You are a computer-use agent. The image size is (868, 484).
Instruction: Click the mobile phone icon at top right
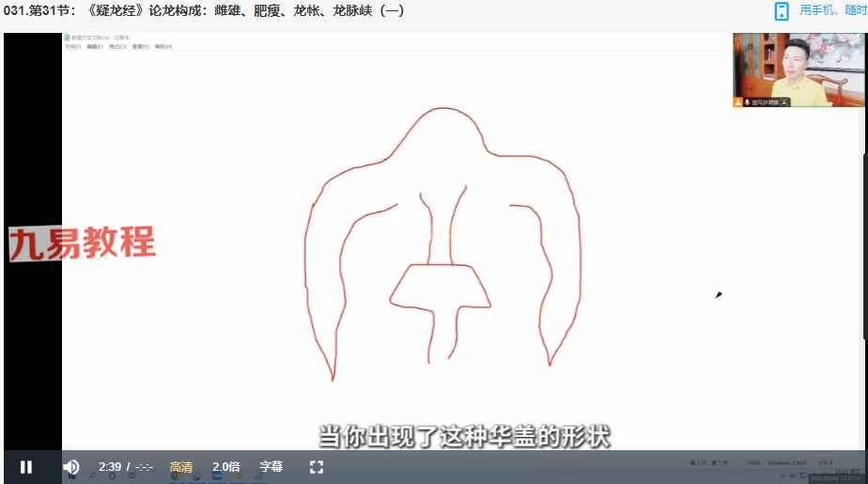[x=782, y=11]
